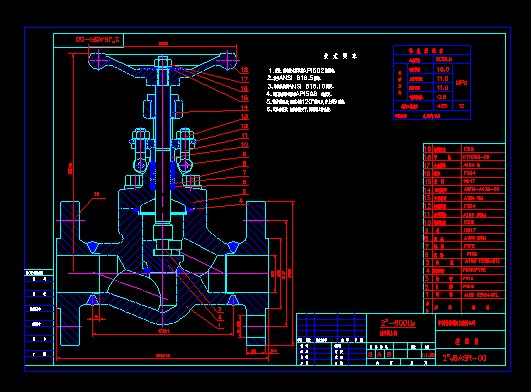This screenshot has height=392, width=531.
Task: Click the drawing number 2"JBASR-00 in title block
Action: pyautogui.click(x=464, y=358)
